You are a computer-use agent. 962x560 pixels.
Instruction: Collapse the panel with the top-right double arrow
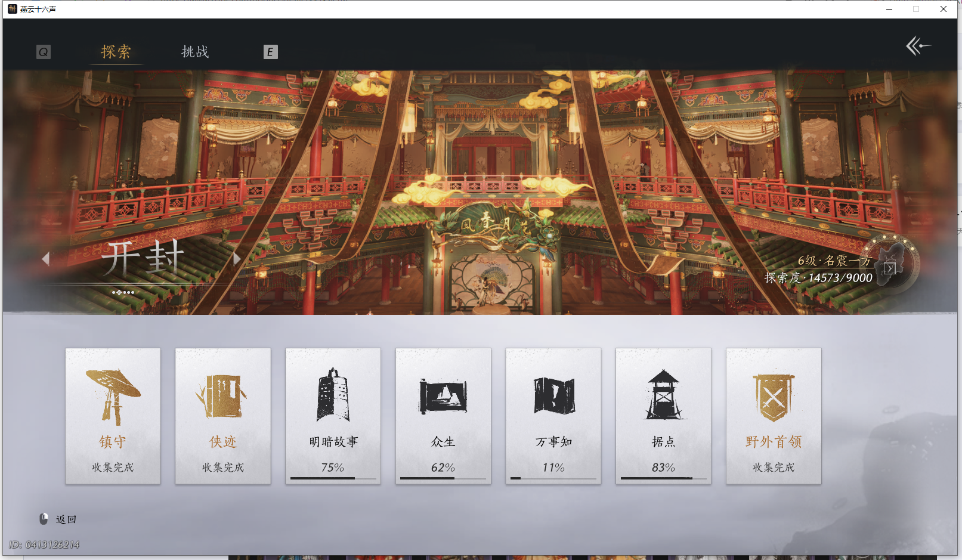tap(919, 45)
